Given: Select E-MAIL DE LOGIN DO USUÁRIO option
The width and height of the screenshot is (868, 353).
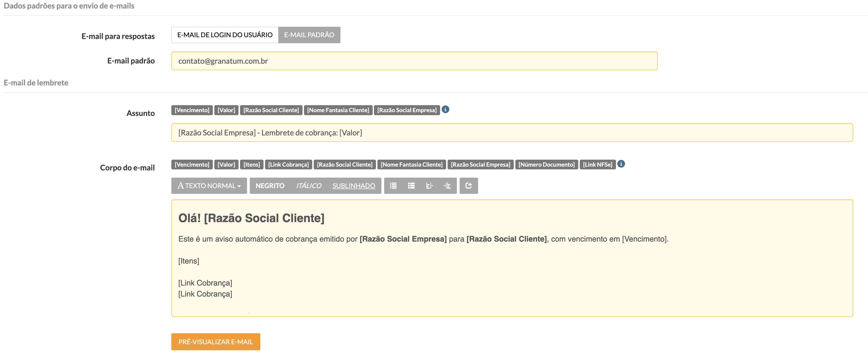Looking at the screenshot, I should click(x=225, y=35).
